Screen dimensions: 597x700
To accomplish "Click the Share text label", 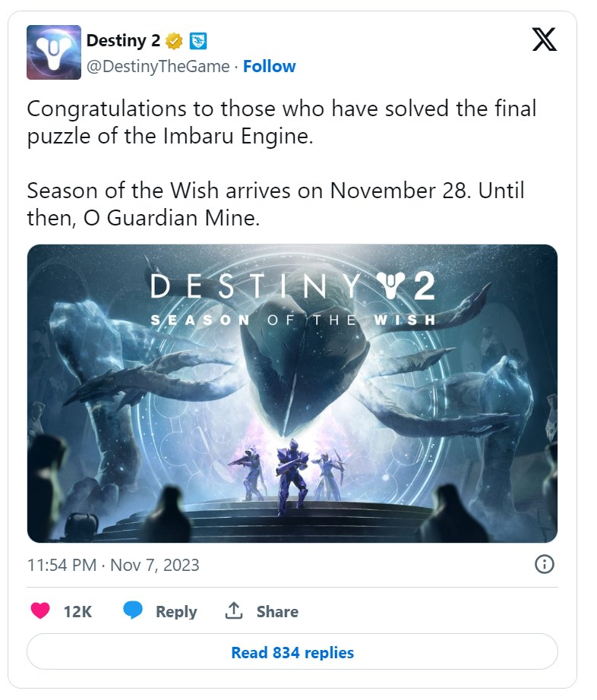I will (277, 612).
